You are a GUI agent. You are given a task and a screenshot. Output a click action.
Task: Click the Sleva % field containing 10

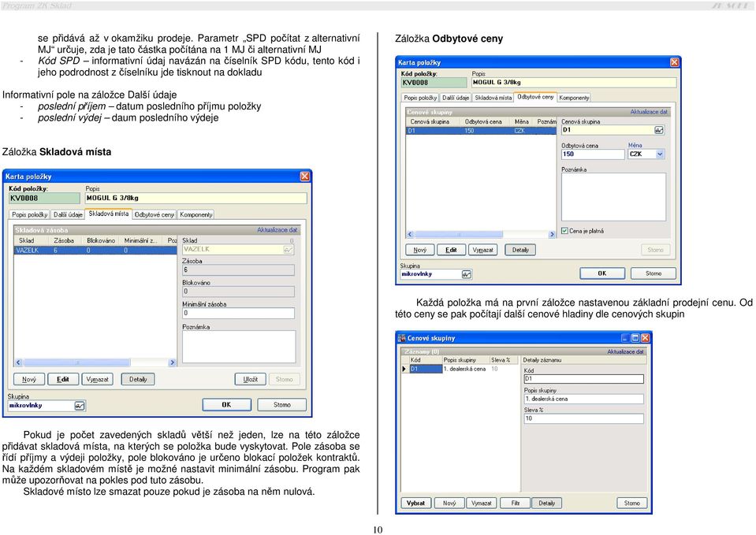pyautogui.click(x=584, y=419)
